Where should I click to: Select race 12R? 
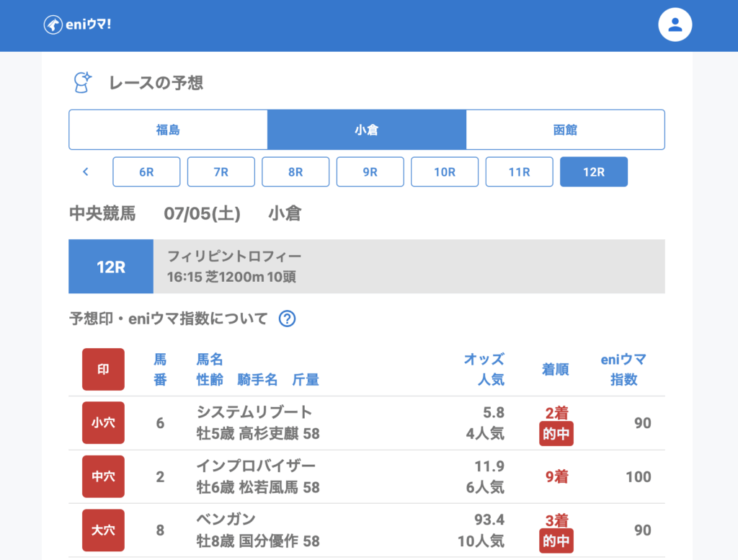[594, 172]
